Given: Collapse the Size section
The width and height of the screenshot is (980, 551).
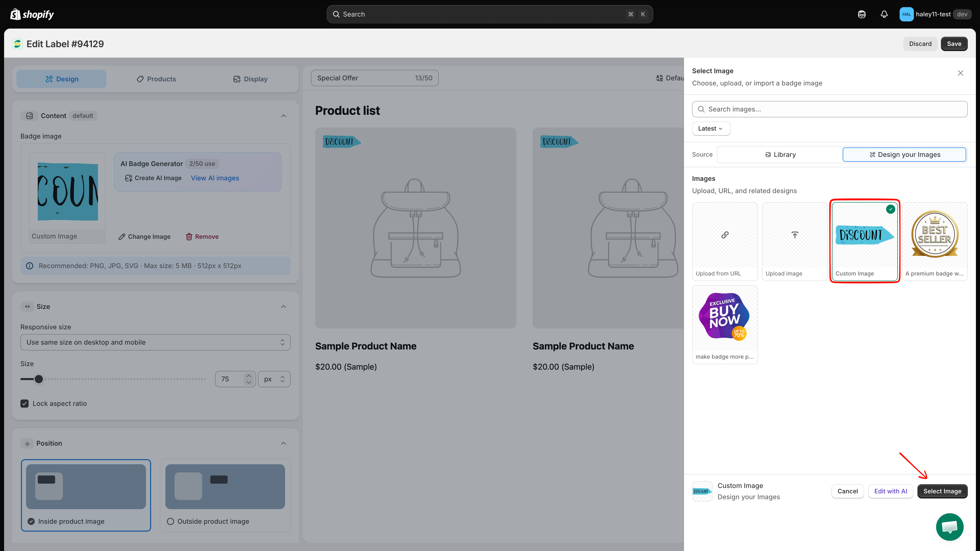Looking at the screenshot, I should pos(284,306).
